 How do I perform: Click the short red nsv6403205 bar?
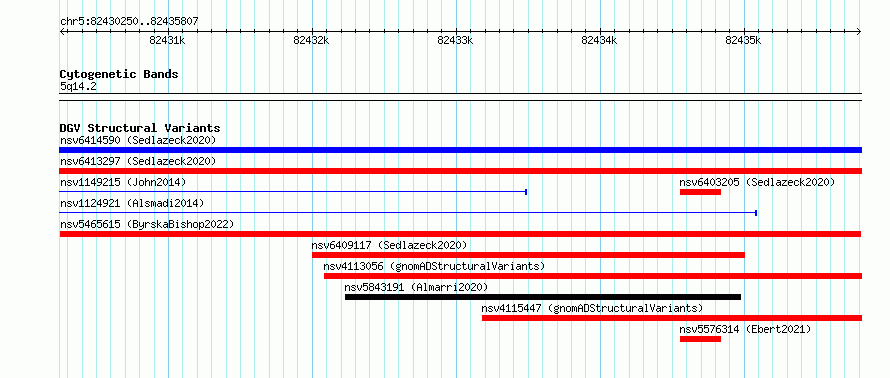tap(700, 192)
